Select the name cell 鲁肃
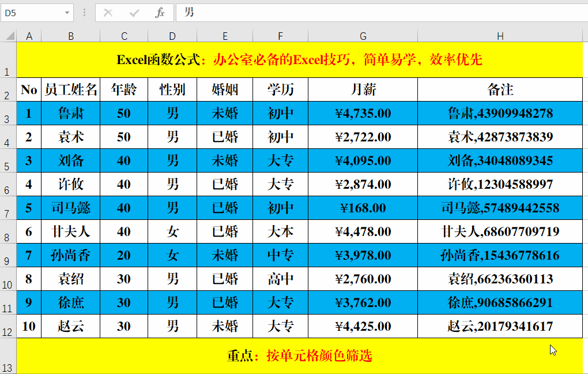 71,113
